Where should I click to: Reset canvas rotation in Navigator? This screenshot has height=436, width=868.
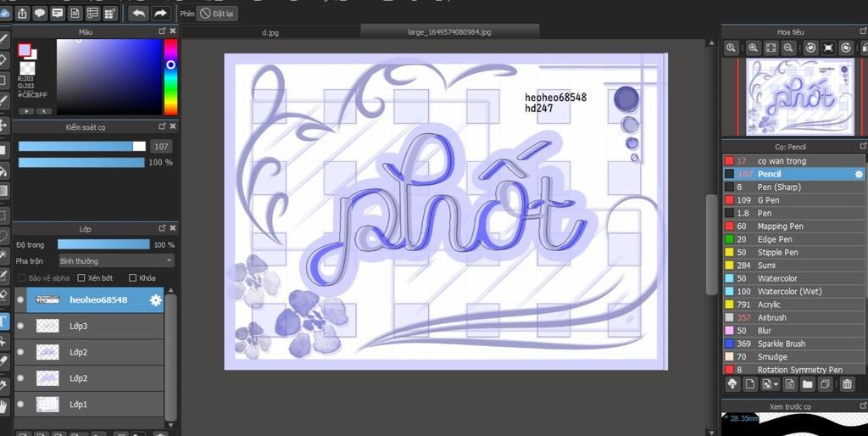(x=828, y=48)
